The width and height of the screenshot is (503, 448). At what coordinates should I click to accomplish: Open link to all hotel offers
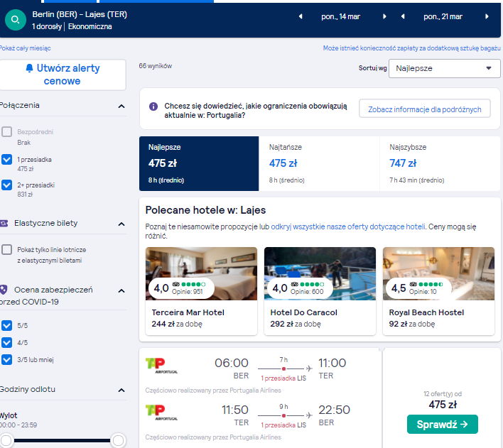(x=347, y=226)
